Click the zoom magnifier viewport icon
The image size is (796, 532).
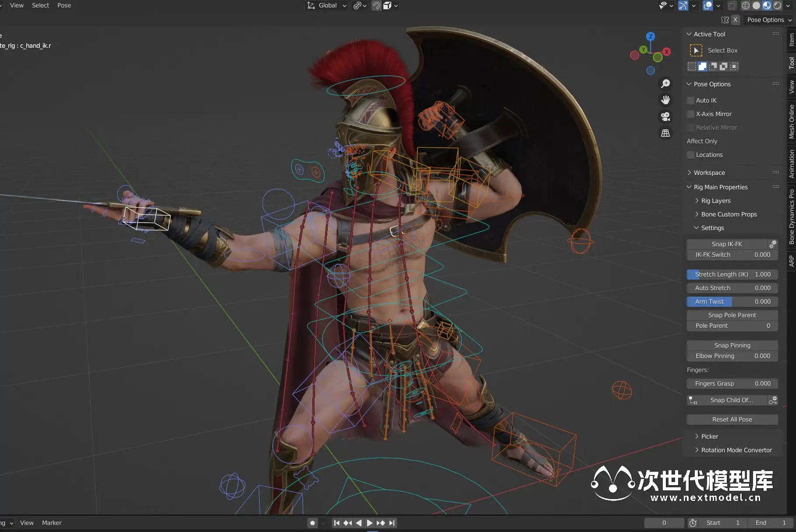click(665, 84)
